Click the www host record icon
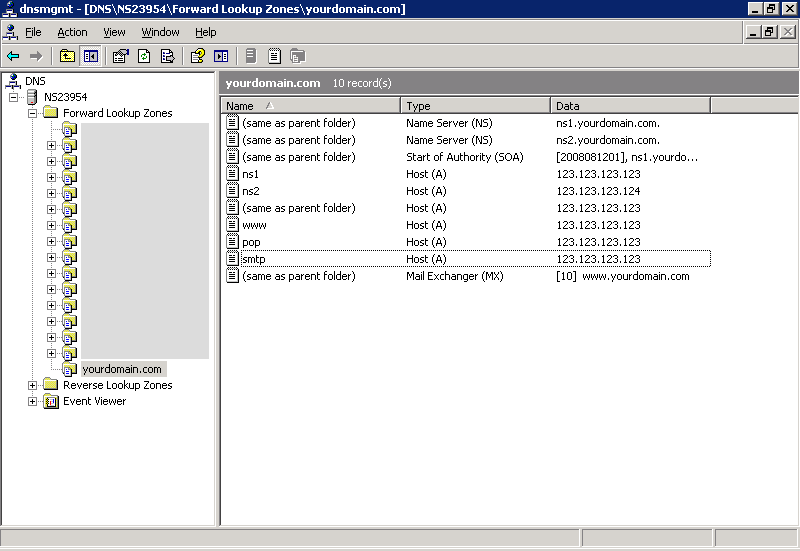This screenshot has width=800, height=551. [x=232, y=224]
